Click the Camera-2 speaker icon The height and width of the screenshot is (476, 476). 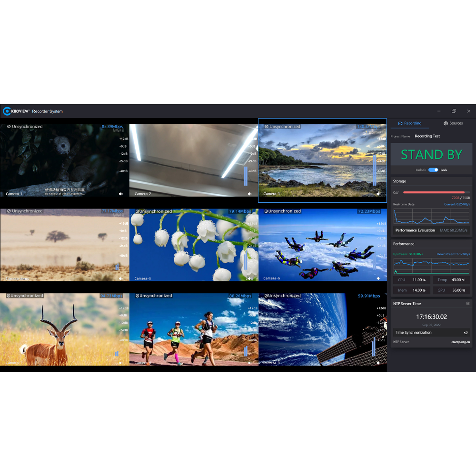pos(250,194)
